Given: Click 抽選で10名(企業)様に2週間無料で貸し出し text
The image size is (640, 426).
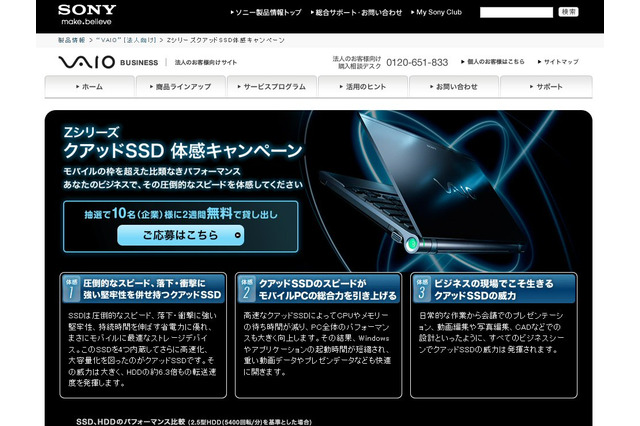Looking at the screenshot, I should coord(181,213).
